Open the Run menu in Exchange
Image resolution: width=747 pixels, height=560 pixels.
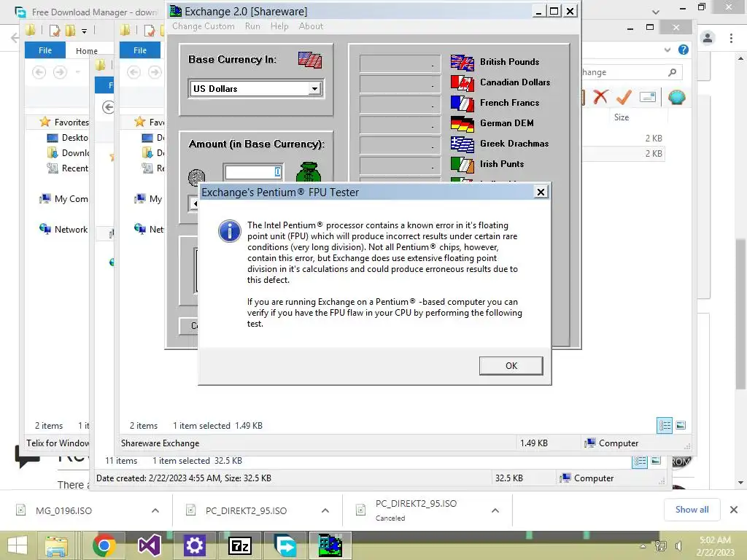(252, 26)
